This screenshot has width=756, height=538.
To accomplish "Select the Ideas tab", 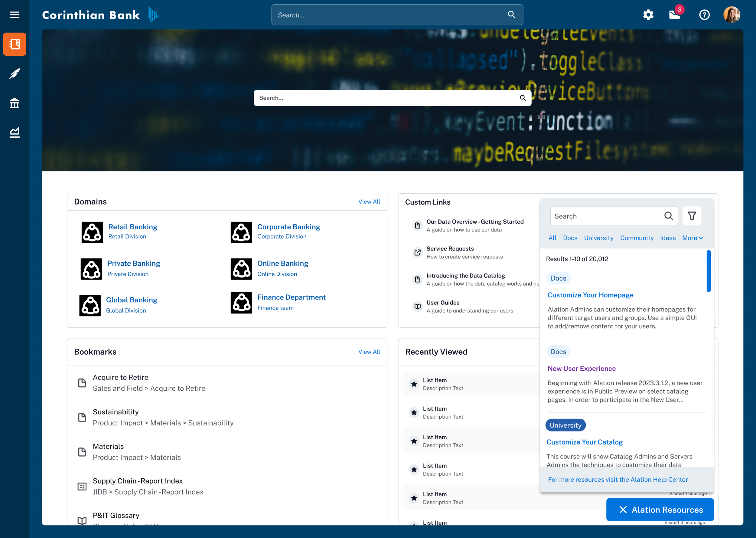I will tap(668, 238).
